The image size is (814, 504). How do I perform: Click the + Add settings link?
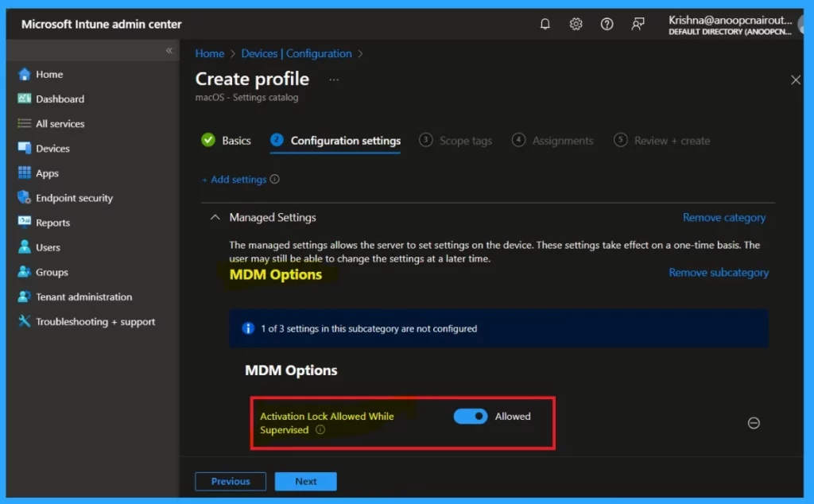coord(235,179)
